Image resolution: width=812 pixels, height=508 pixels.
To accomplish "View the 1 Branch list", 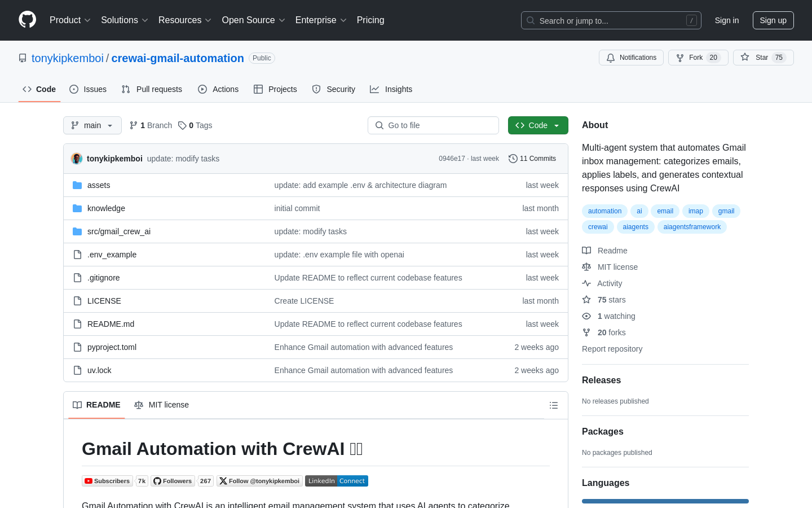I will 151,125.
